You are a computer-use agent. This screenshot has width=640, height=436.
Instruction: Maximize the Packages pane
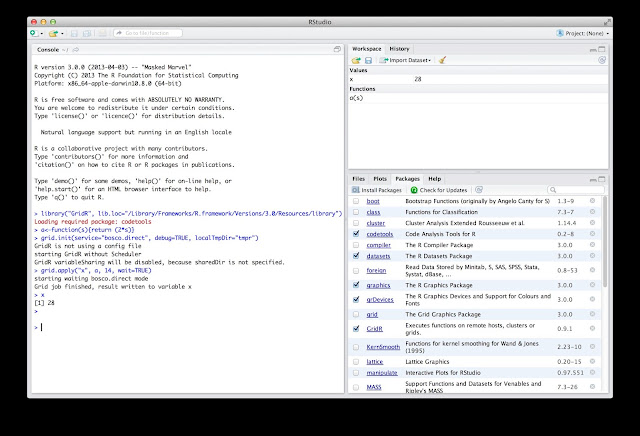(x=602, y=179)
